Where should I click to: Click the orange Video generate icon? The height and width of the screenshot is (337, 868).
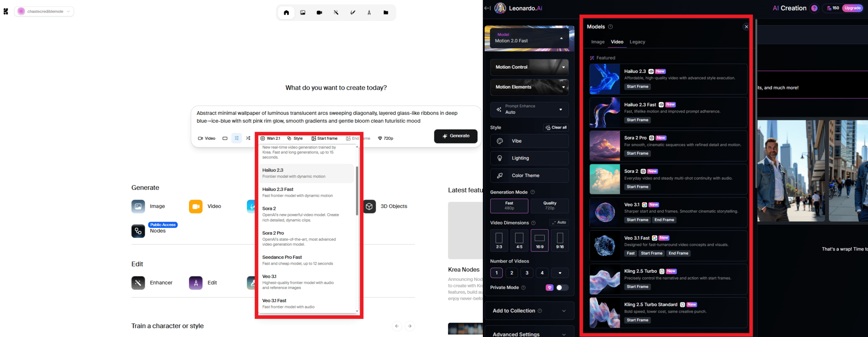pyautogui.click(x=196, y=206)
